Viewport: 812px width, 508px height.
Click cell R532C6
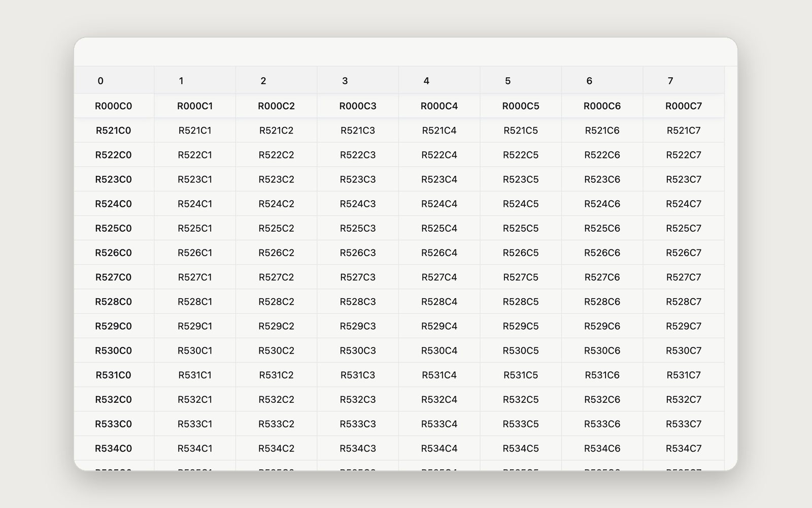(x=602, y=399)
